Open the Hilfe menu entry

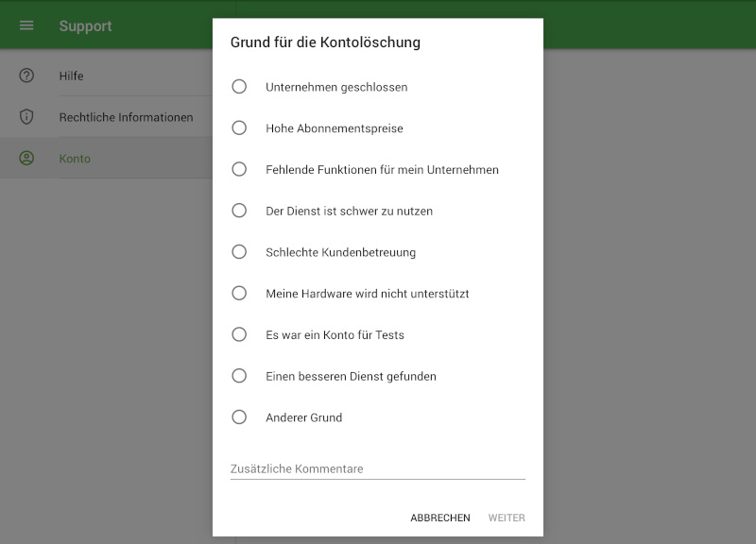click(x=106, y=76)
